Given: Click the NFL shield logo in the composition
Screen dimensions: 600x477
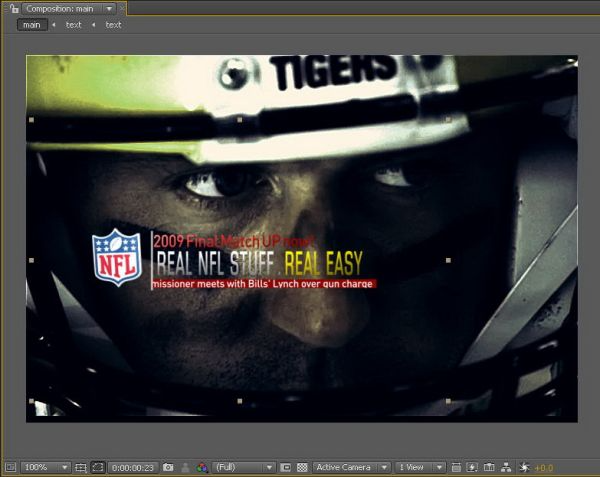Looking at the screenshot, I should point(117,257).
